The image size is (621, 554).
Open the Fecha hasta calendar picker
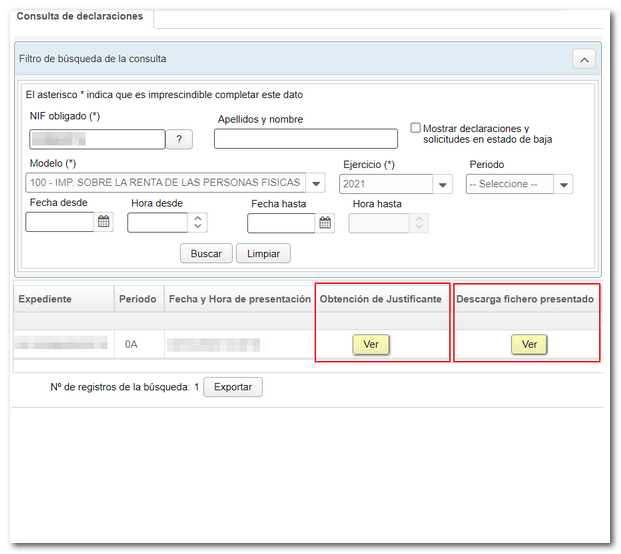(x=325, y=223)
